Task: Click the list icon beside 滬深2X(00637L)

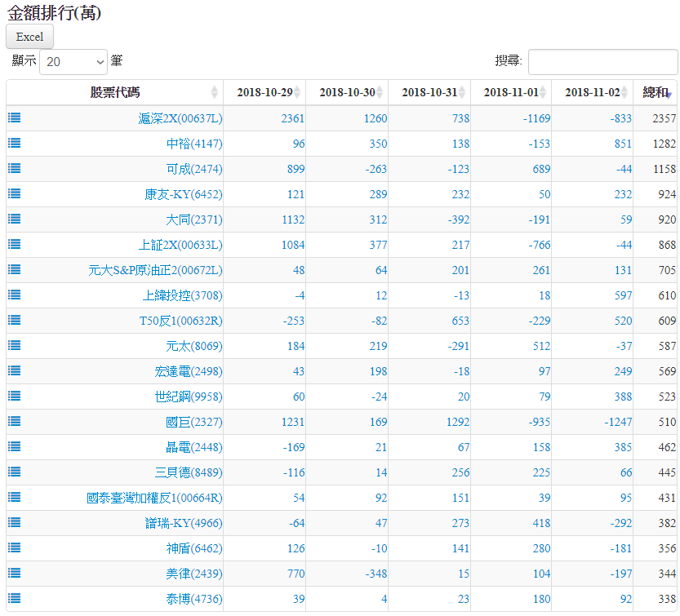Action: click(x=15, y=117)
